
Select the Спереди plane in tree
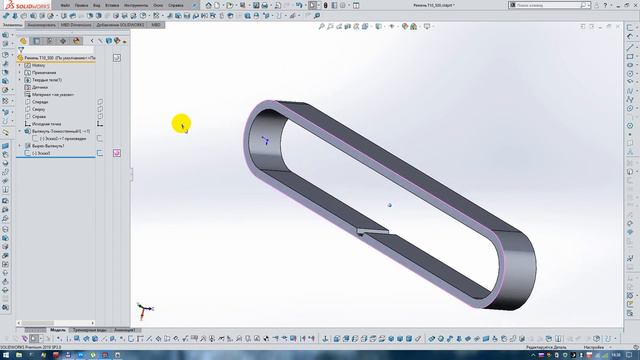40,102
